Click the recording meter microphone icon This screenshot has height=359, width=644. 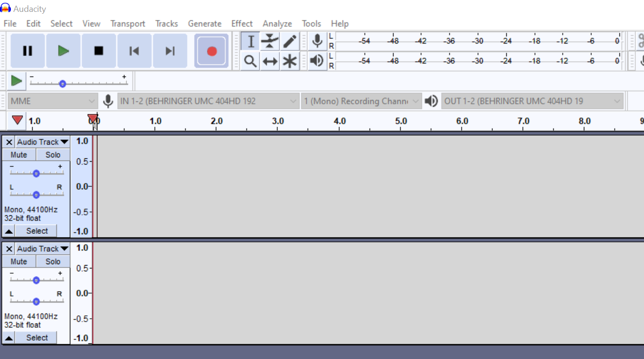[317, 41]
